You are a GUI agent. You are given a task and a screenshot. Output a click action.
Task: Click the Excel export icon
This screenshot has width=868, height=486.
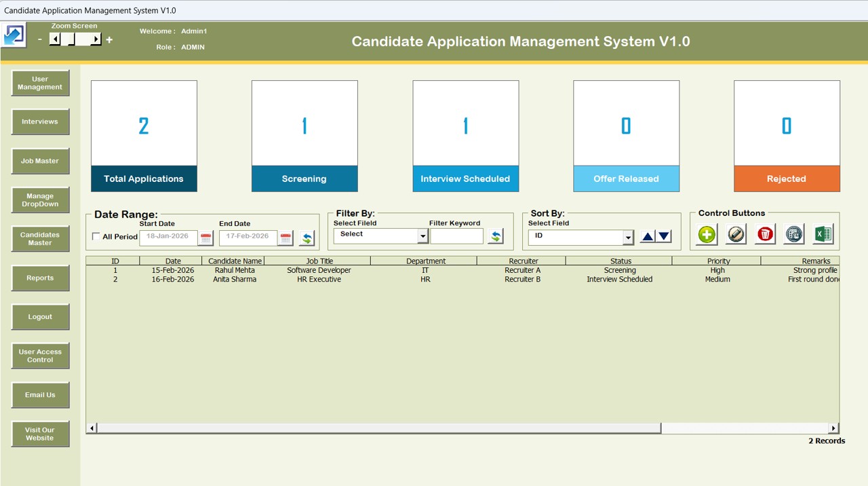click(x=823, y=234)
